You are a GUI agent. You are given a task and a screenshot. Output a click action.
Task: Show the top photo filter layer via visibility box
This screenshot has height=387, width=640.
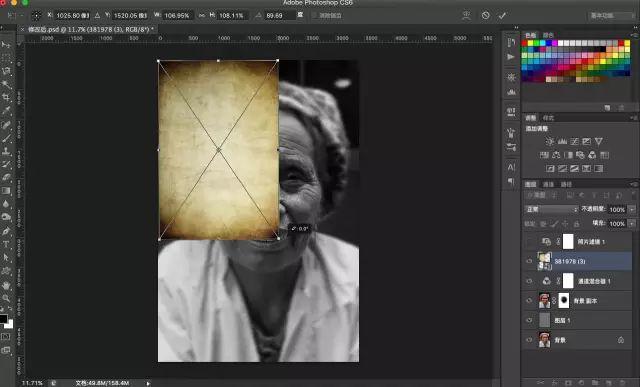(529, 242)
